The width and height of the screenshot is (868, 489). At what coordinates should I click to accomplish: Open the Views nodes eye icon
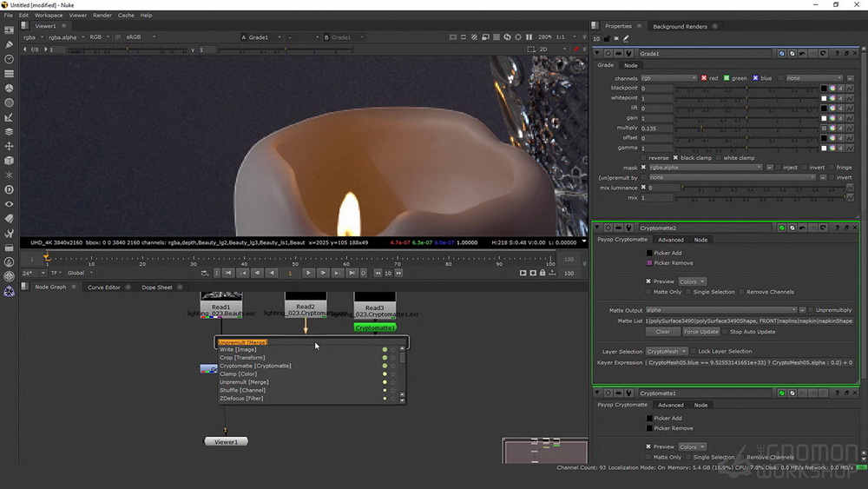[x=9, y=204]
